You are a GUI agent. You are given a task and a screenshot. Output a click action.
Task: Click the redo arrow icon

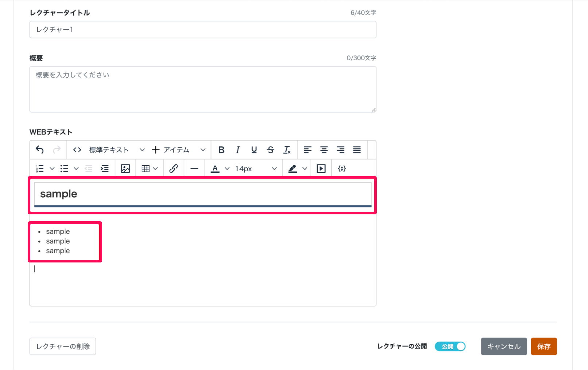[x=57, y=150]
